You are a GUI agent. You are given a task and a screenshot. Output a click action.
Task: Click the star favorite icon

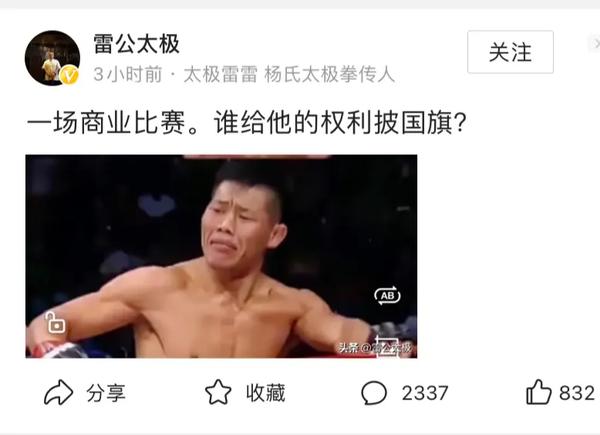point(218,392)
